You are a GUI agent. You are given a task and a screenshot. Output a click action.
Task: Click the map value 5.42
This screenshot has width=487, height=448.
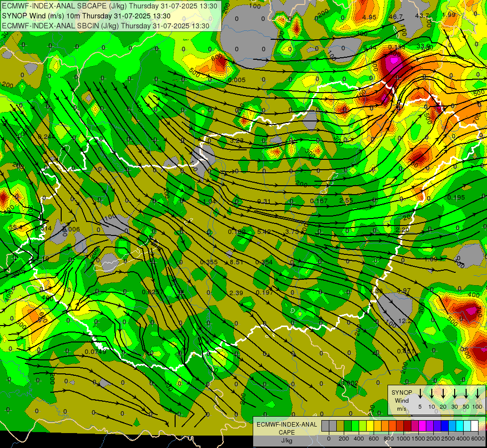pos(264,231)
